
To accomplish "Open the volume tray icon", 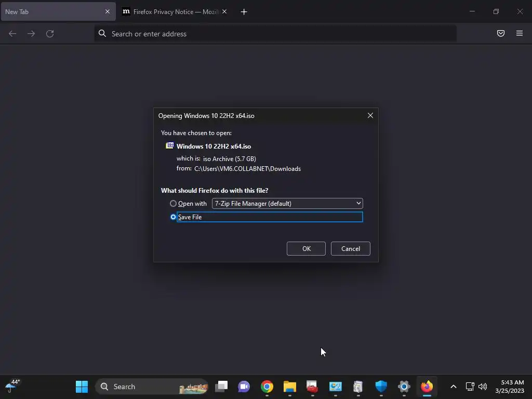I will [x=483, y=387].
